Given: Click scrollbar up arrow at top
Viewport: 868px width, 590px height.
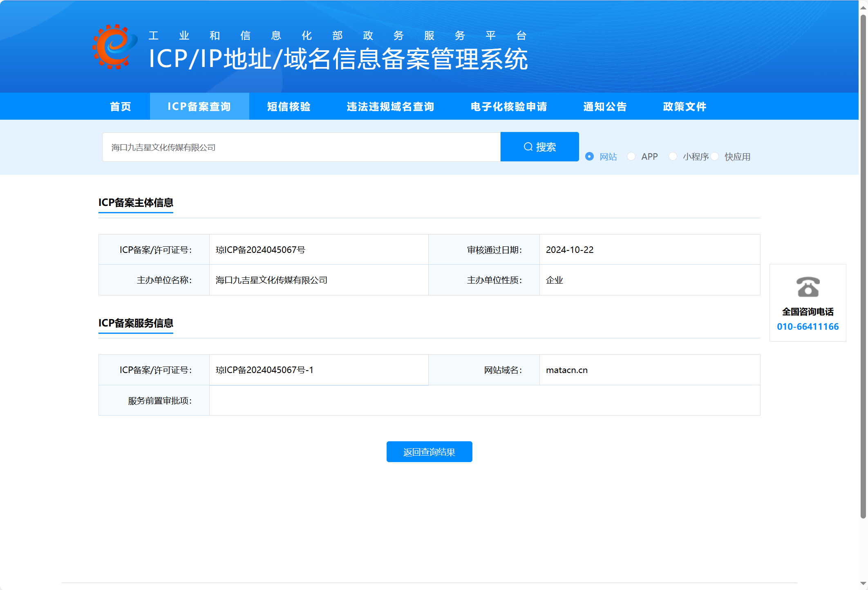Looking at the screenshot, I should [x=863, y=7].
